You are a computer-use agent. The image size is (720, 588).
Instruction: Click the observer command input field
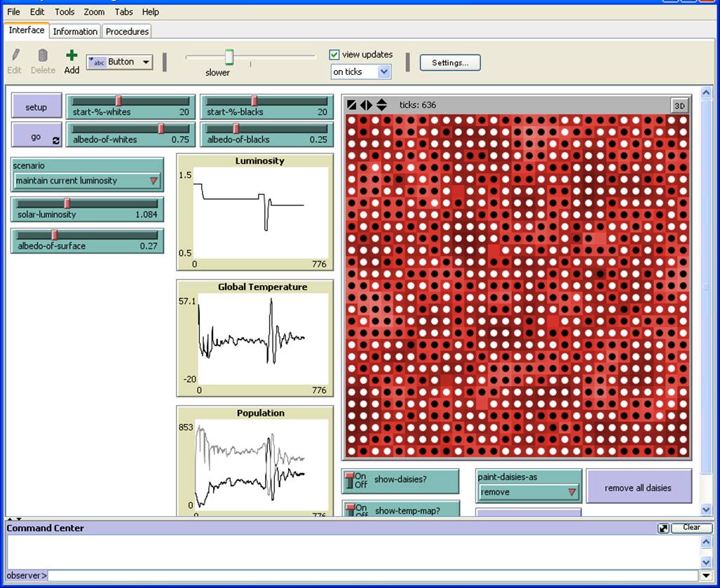pos(372,575)
